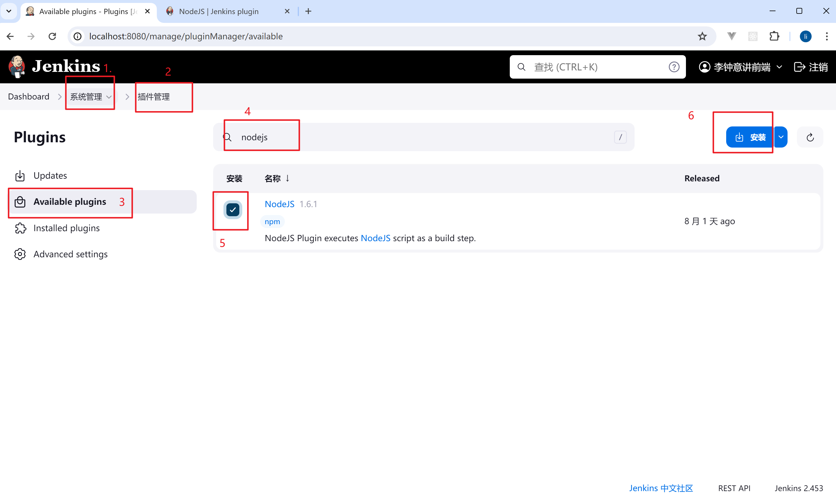The width and height of the screenshot is (836, 504).
Task: Click the Updates download icon in sidebar
Action: (x=20, y=175)
